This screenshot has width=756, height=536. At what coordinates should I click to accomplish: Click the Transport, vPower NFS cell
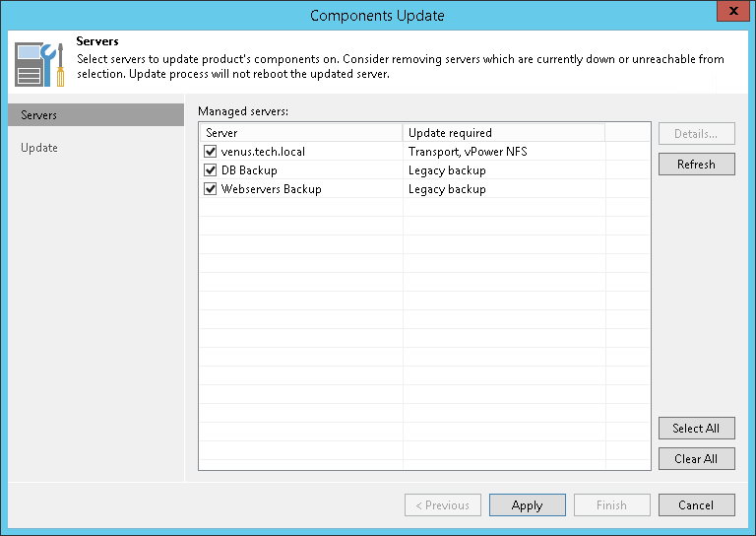468,152
